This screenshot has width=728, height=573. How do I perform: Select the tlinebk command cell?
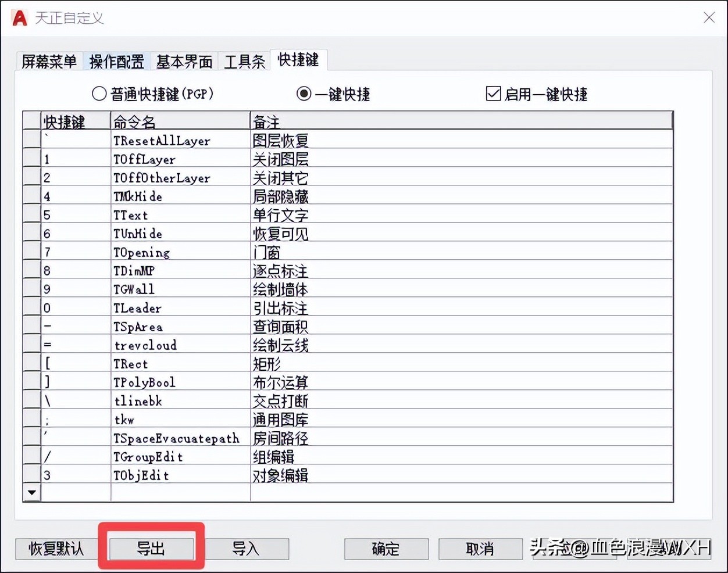(x=180, y=400)
